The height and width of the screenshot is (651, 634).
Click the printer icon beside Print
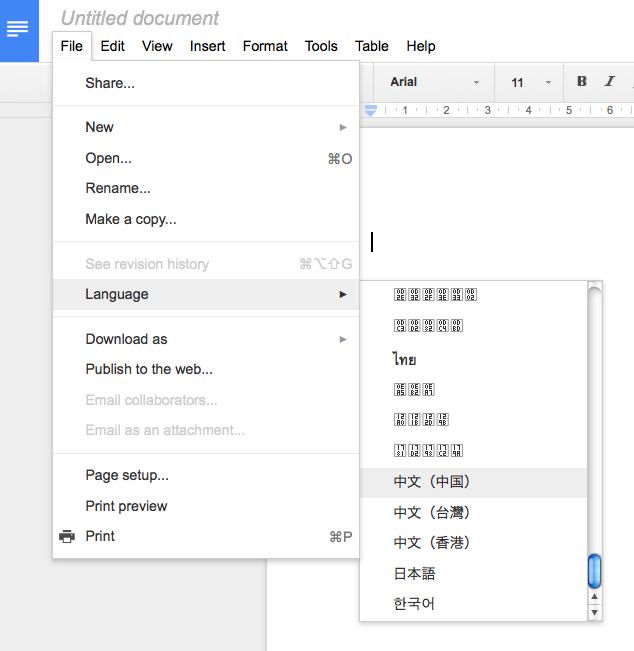point(67,536)
